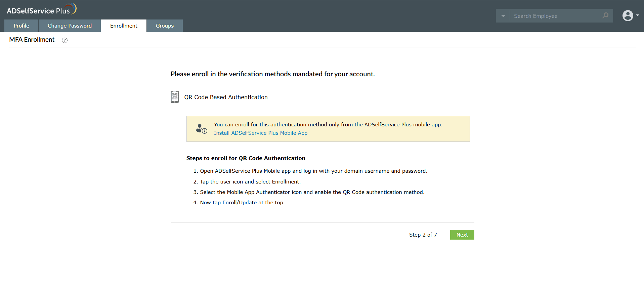Image resolution: width=644 pixels, height=288 pixels.
Task: Click the QR code phone icon
Action: pyautogui.click(x=175, y=97)
